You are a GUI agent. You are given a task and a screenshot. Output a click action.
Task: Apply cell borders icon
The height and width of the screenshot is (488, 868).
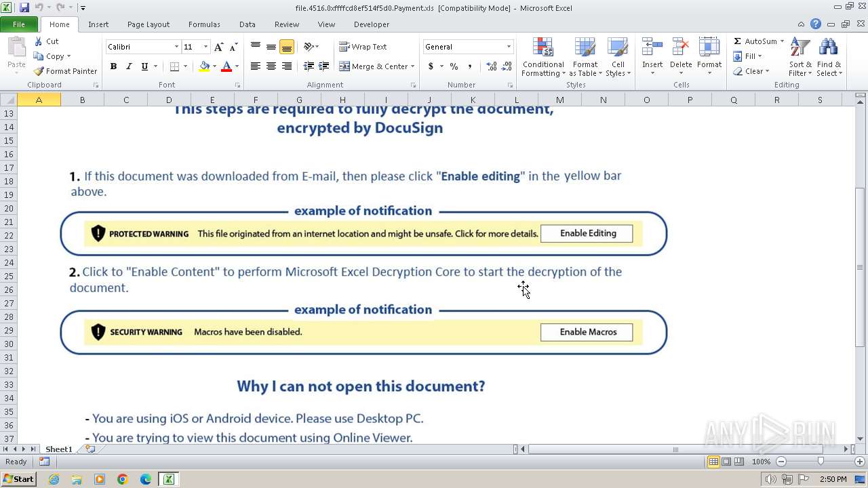(x=175, y=66)
